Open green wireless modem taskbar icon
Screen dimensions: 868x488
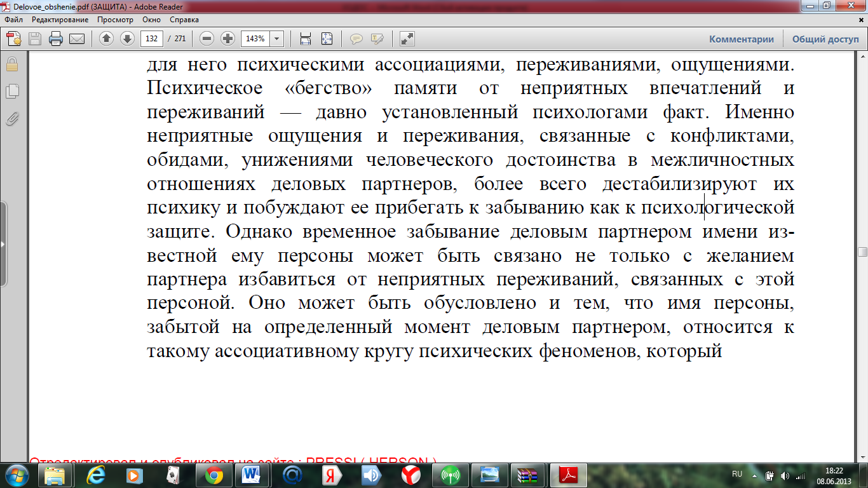tap(449, 475)
